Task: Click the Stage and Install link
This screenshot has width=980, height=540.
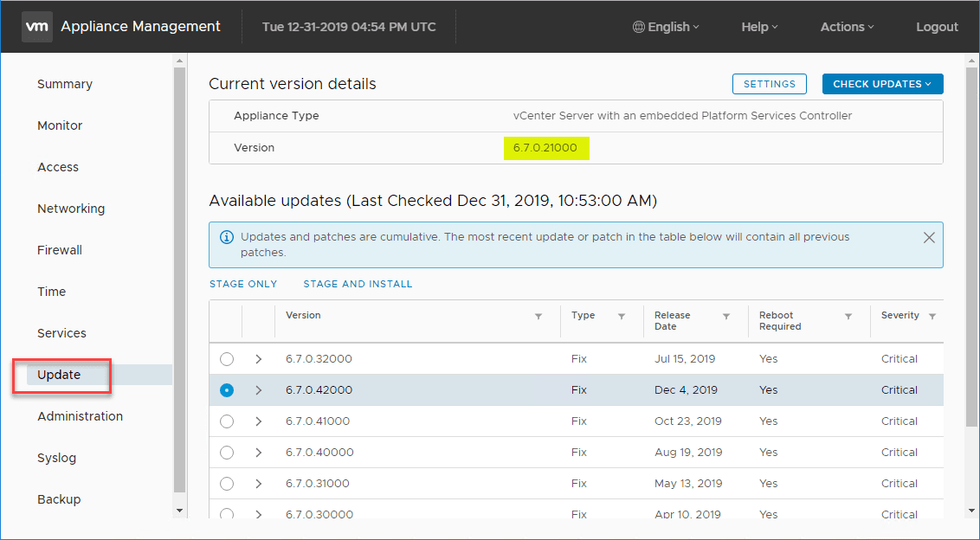Action: (358, 284)
